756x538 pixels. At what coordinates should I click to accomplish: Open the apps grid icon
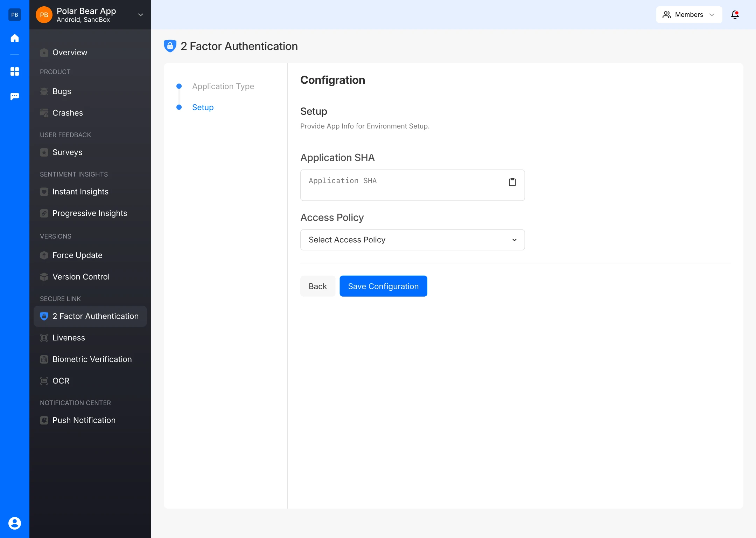point(15,71)
